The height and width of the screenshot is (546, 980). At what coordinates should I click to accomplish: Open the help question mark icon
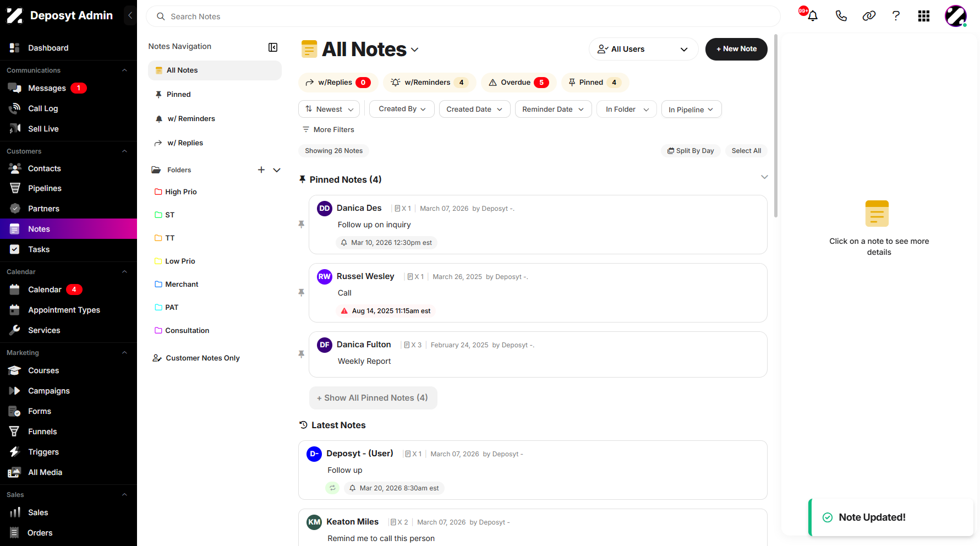tap(896, 16)
